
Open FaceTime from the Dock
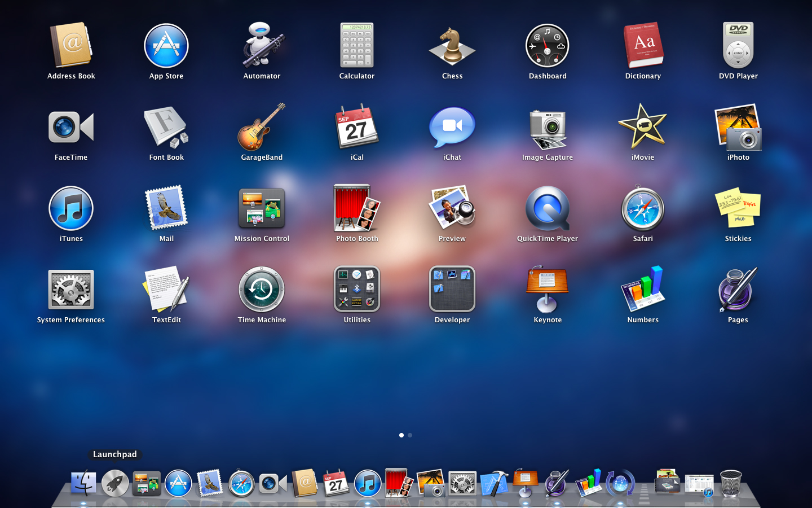click(273, 484)
